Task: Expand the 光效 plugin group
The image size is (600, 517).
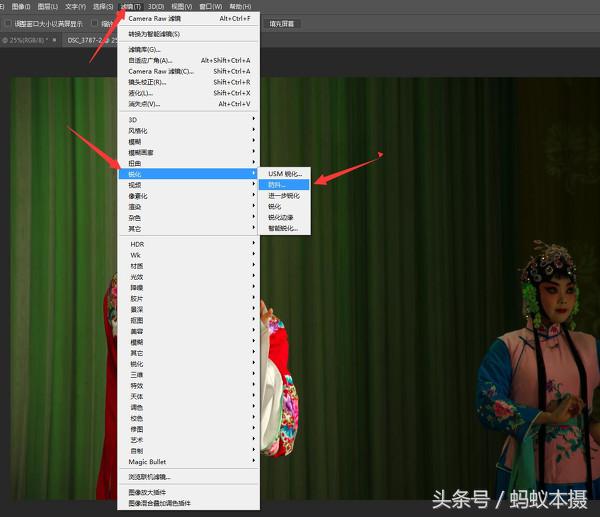Action: tap(189, 277)
